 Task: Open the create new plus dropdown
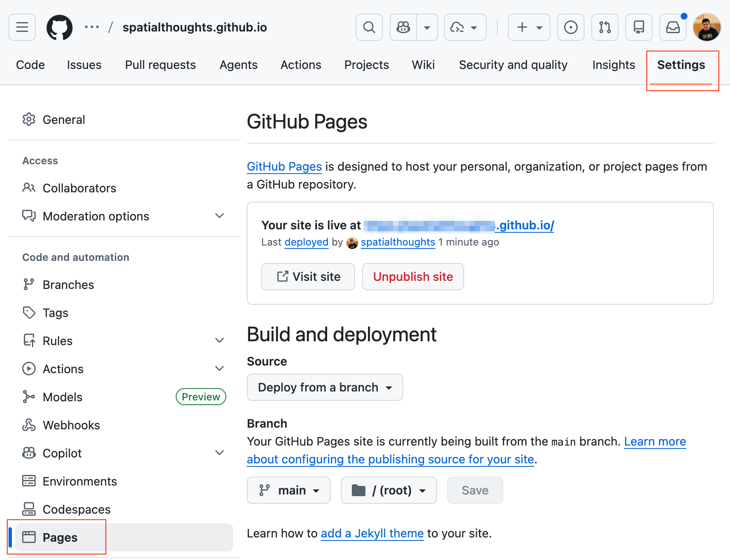pos(529,27)
